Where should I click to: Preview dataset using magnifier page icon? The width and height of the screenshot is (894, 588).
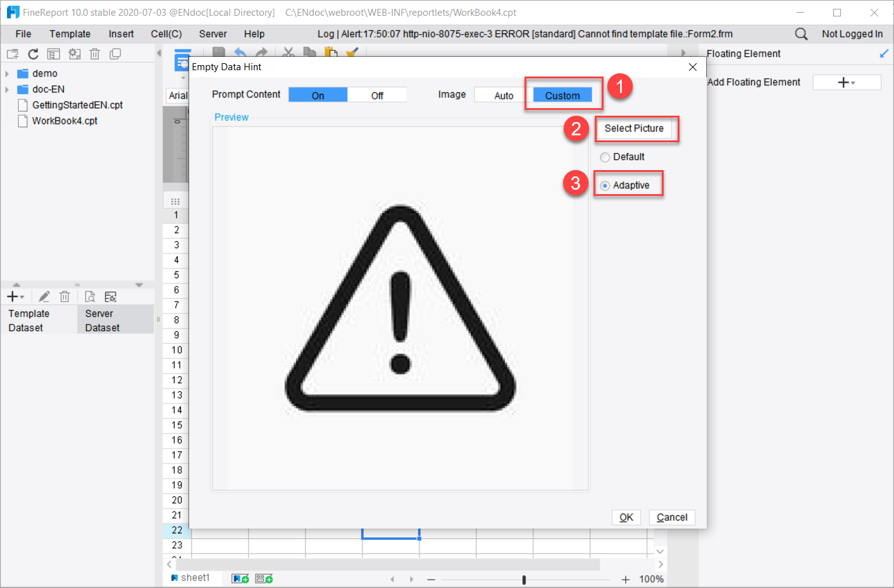tap(90, 297)
